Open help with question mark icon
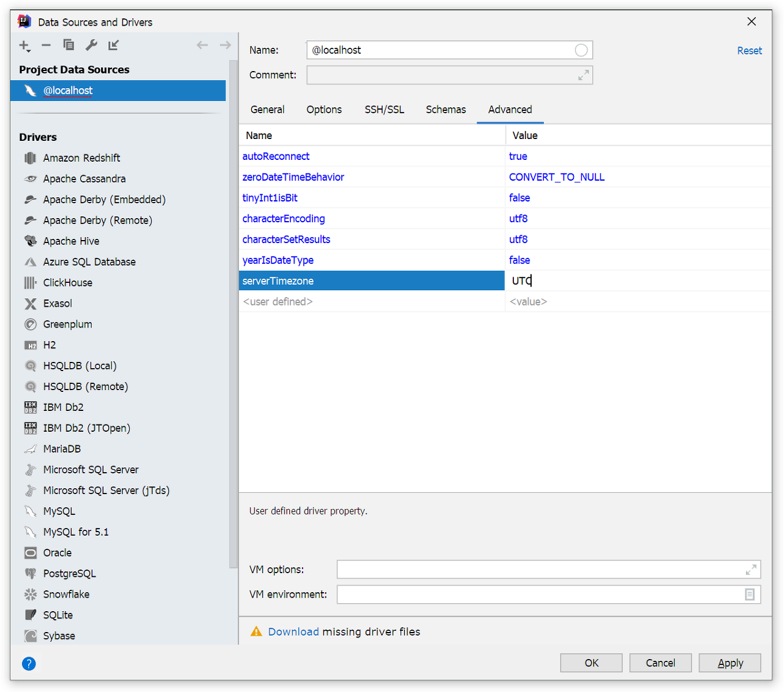 (x=29, y=664)
